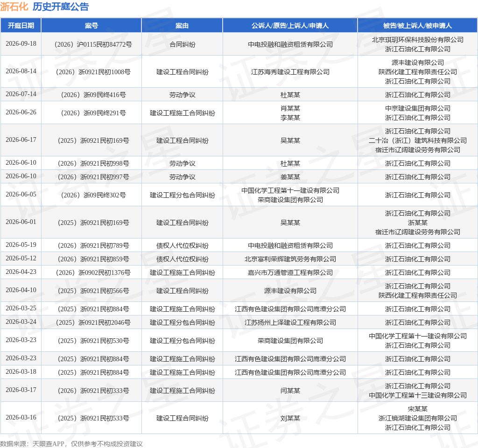This screenshot has width=478, height=448.
Task: Click the 案由 column header
Action: tap(182, 26)
